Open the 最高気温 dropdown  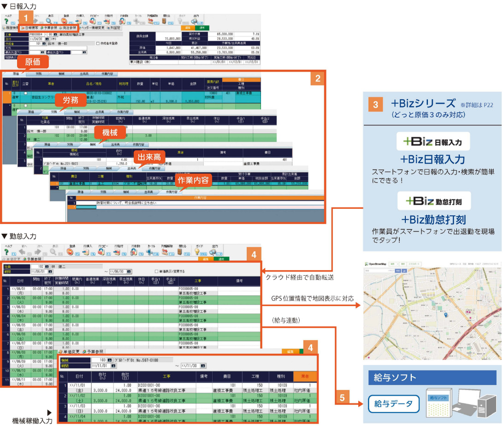pyautogui.click(x=42, y=53)
